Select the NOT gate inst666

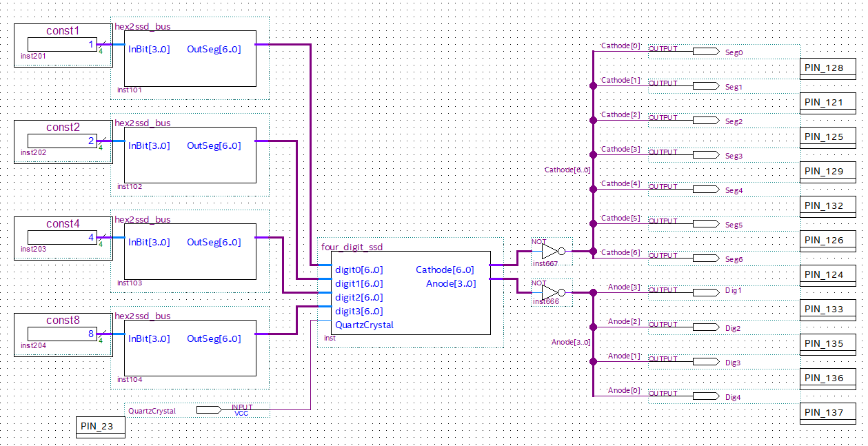pyautogui.click(x=554, y=292)
